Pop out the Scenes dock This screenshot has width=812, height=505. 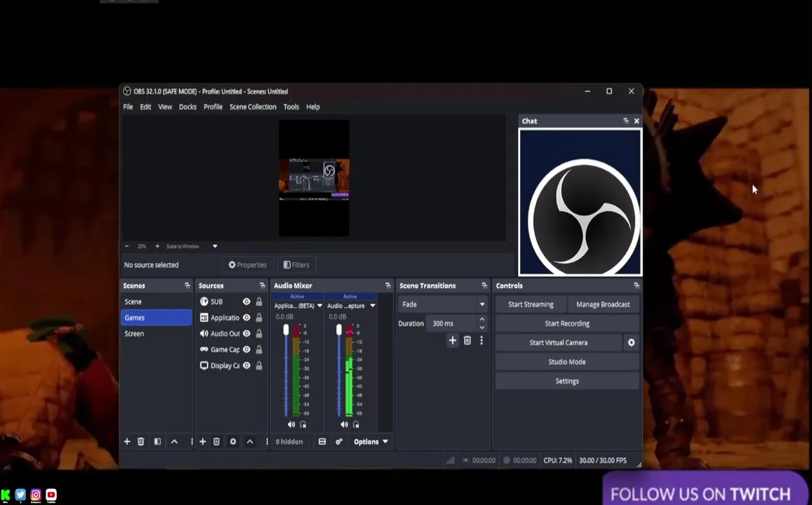click(187, 285)
